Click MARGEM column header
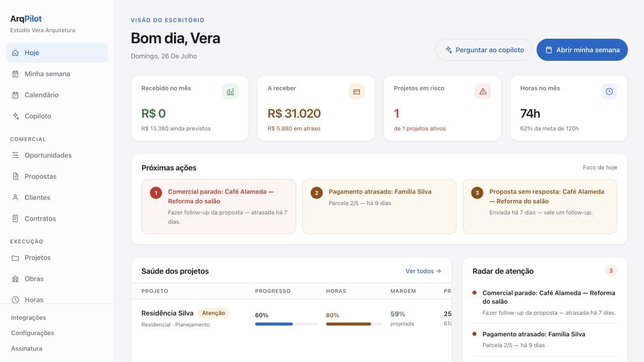The width and height of the screenshot is (644, 362). (403, 291)
